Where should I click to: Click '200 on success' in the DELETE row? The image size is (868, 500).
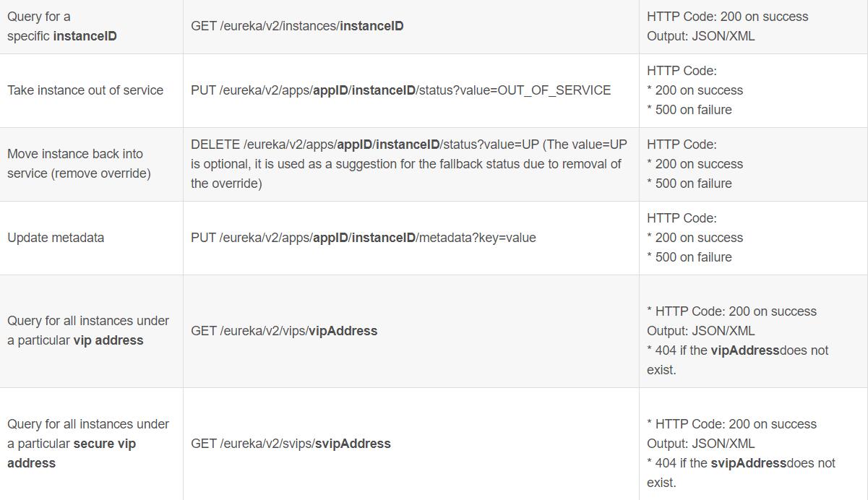695,164
